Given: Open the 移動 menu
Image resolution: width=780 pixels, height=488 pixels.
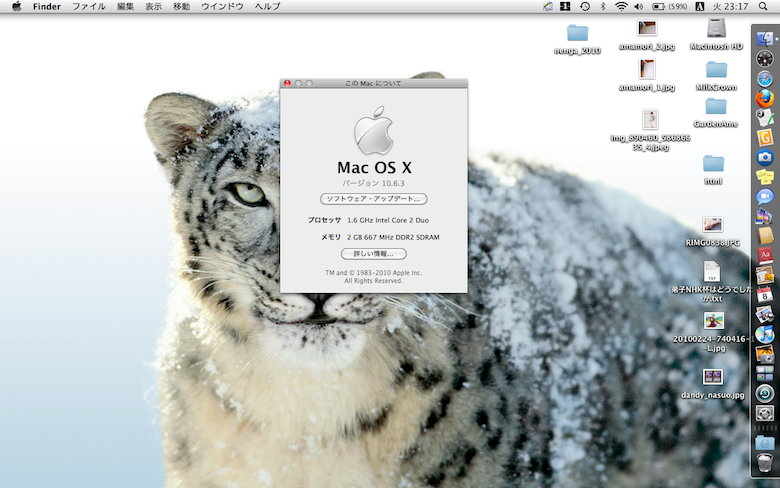Looking at the screenshot, I should (x=181, y=6).
